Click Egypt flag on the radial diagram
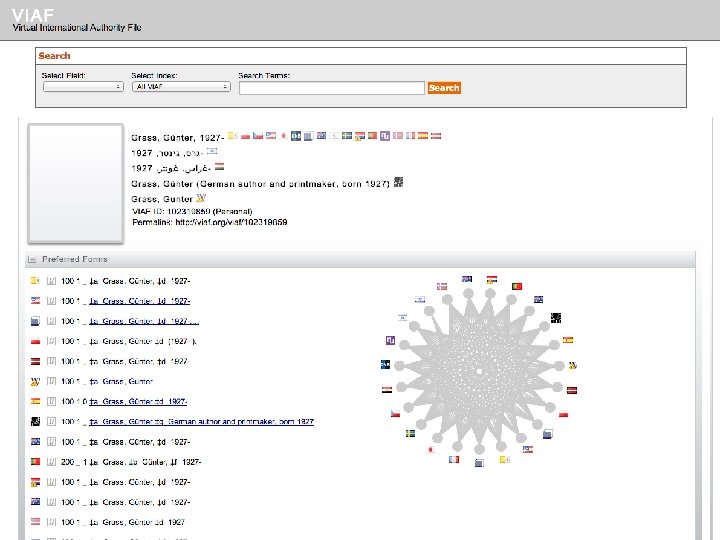 click(x=387, y=389)
